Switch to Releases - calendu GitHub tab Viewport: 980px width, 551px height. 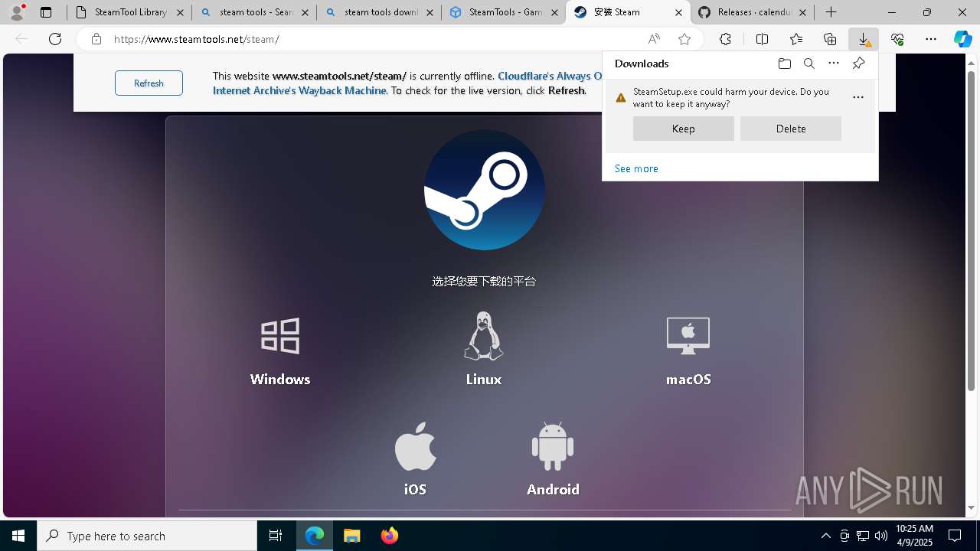pos(753,12)
